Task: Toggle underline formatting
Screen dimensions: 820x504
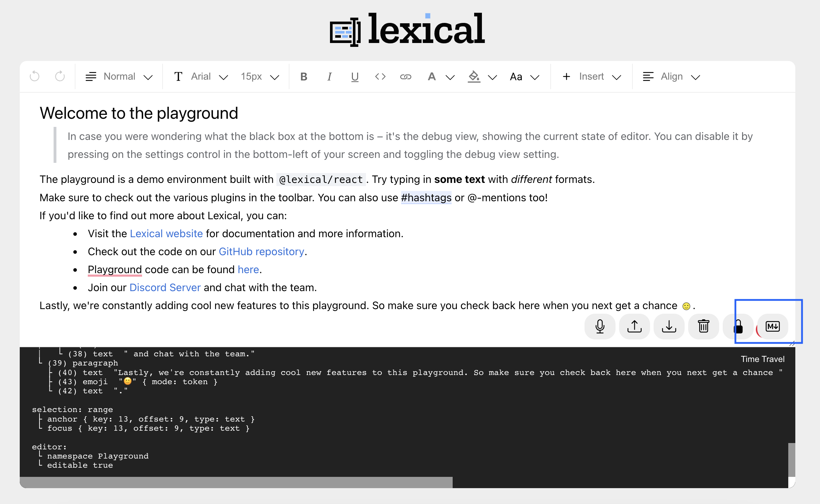Action: pos(354,76)
